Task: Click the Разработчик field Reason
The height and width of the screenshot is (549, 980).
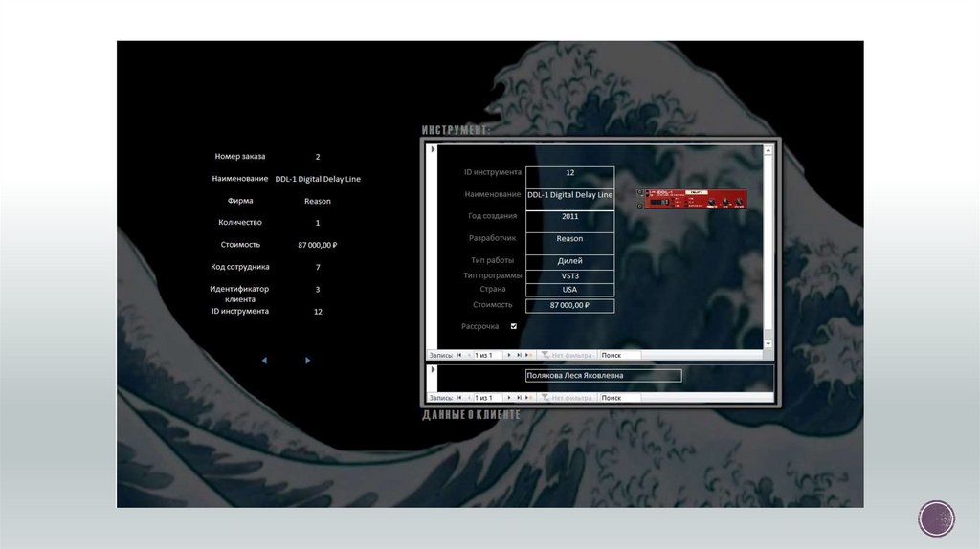Action: coord(570,244)
